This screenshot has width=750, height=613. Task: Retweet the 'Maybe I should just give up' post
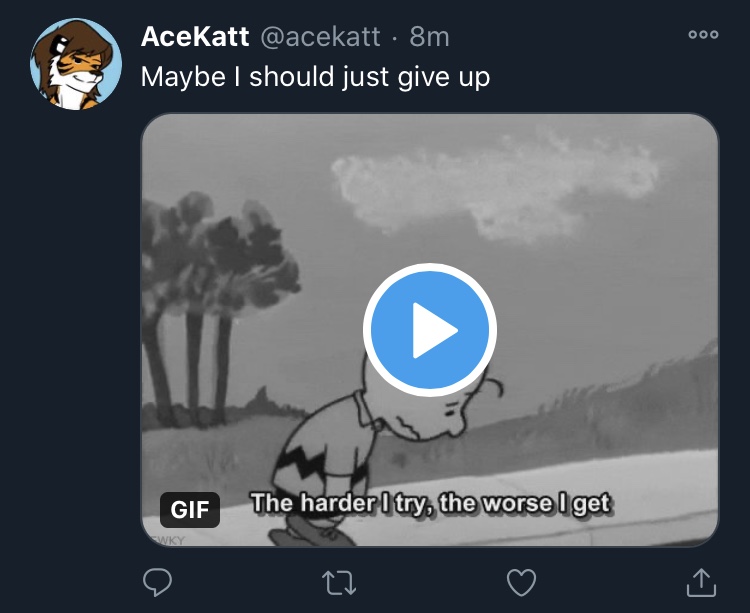tap(339, 582)
